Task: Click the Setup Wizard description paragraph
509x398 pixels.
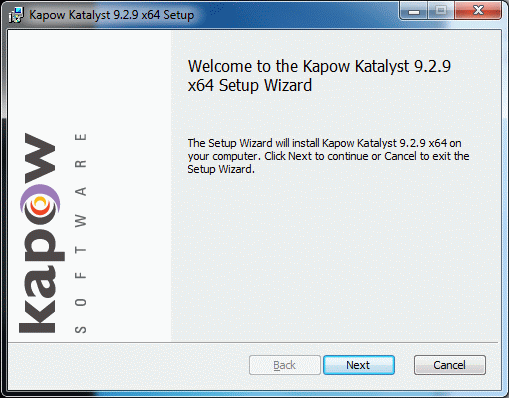Action: pos(328,156)
